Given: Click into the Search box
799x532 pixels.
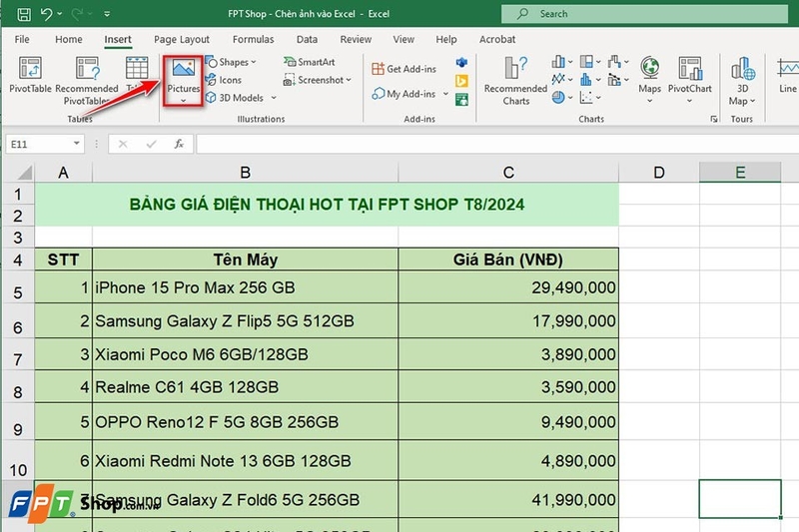Looking at the screenshot, I should (x=644, y=14).
